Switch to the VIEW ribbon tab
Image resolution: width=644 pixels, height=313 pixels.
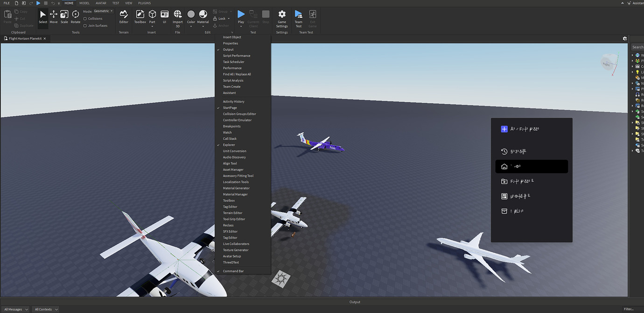click(129, 3)
